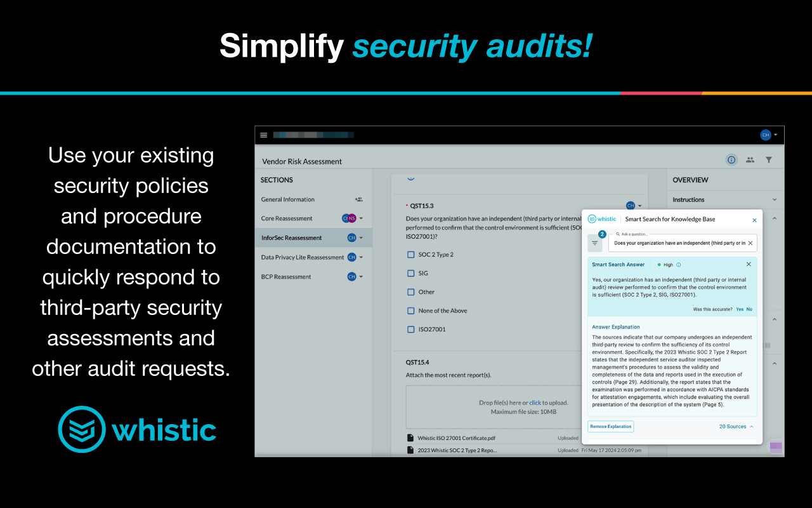Click the info icon in the assessment header
This screenshot has height=508, width=812.
731,160
